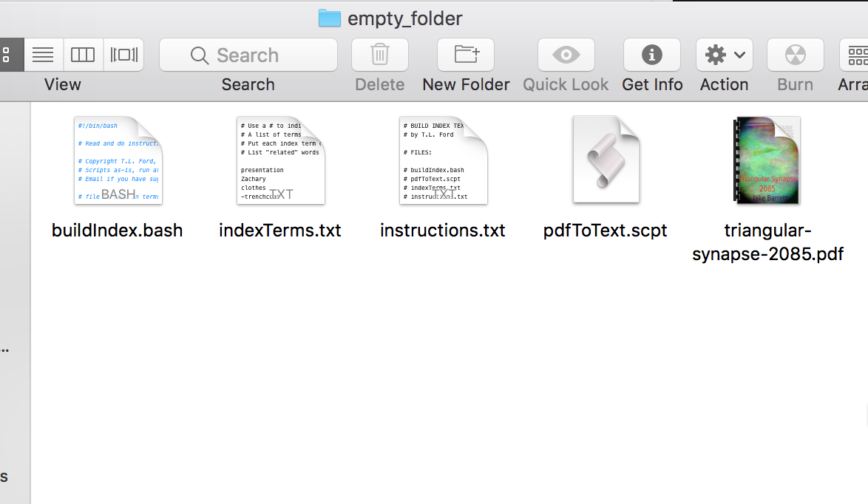Switch to icon view mode
Screen dimensions: 868x504
pyautogui.click(x=11, y=55)
